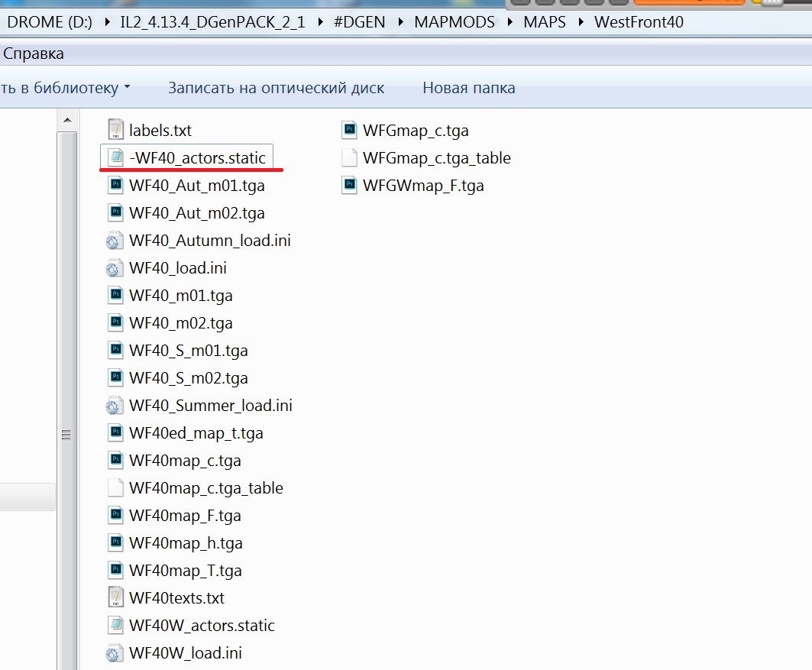Select file name 'WF40map_h.tga'
The image size is (812, 670).
point(186,543)
